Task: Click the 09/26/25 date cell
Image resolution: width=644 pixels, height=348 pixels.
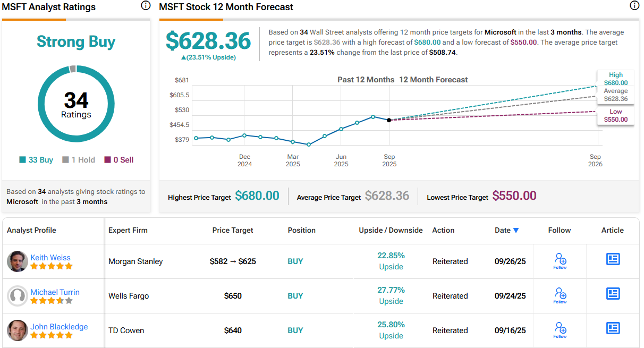Action: (510, 261)
